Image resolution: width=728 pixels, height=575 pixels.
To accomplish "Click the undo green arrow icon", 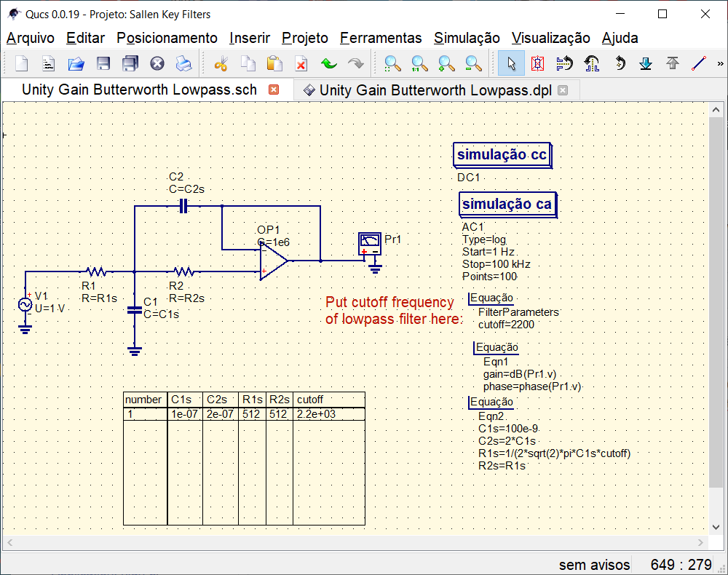I will pyautogui.click(x=328, y=63).
